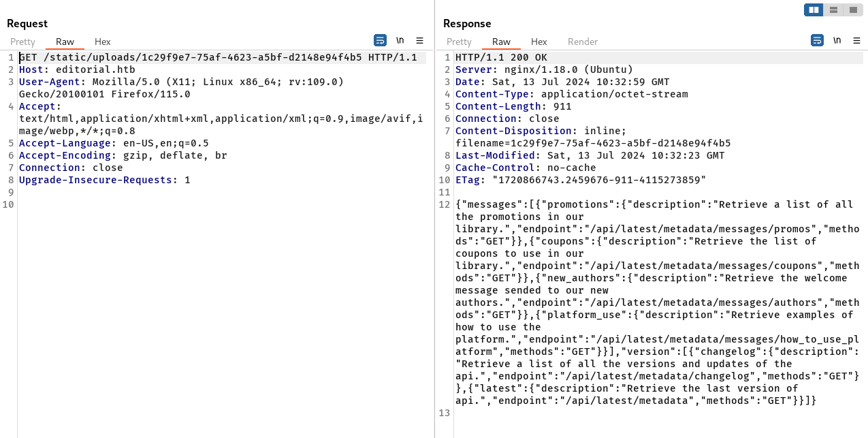Click the Host header line in request
The height and width of the screenshot is (438, 868).
click(x=77, y=69)
